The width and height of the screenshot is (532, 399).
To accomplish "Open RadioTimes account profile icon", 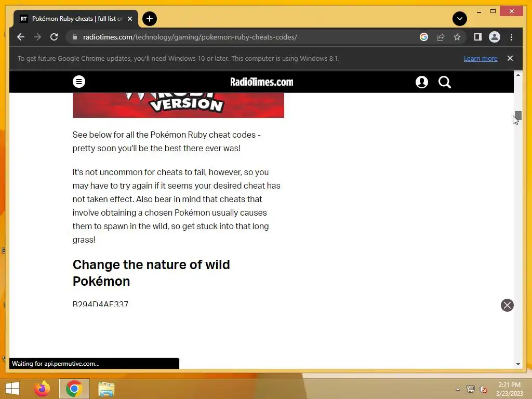I will pos(422,82).
